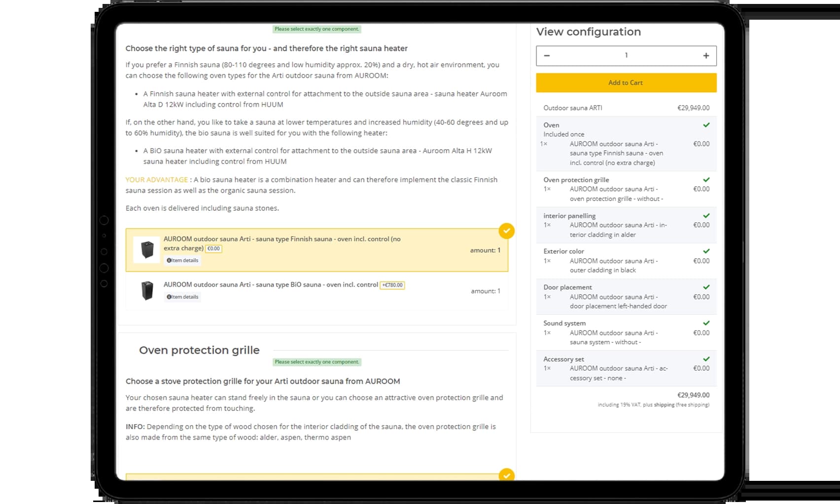
Task: Click the green checkmark beside Sound system
Action: click(706, 323)
